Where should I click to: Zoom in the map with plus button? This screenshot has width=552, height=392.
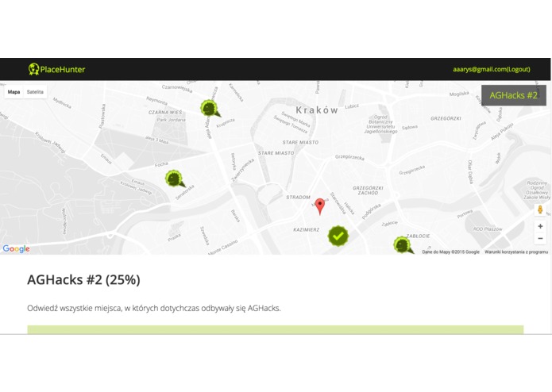click(540, 226)
